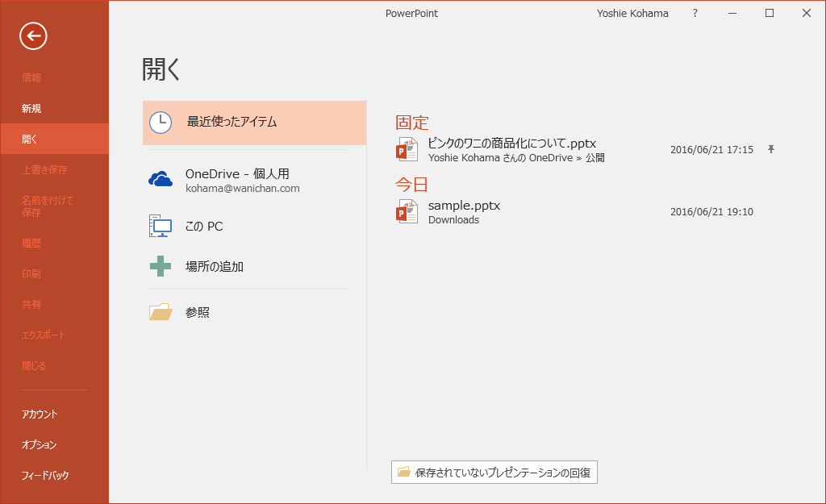Open sample.pptx file name
Image resolution: width=826 pixels, height=504 pixels.
pyautogui.click(x=464, y=206)
